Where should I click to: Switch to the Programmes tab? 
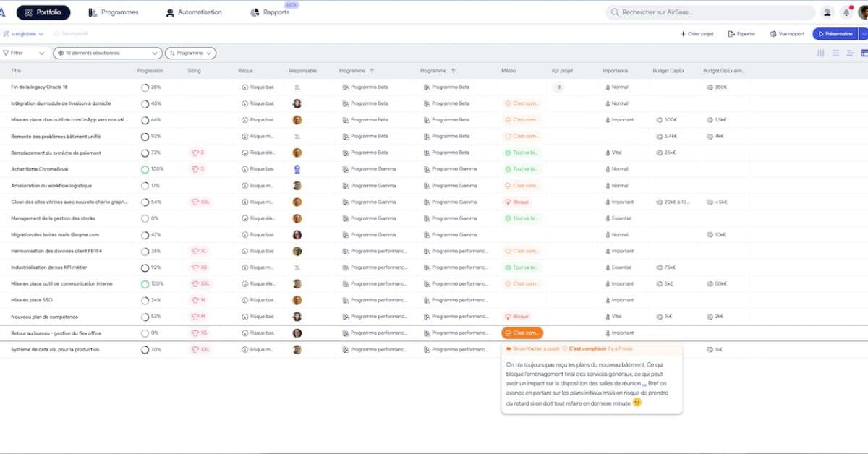coord(114,12)
